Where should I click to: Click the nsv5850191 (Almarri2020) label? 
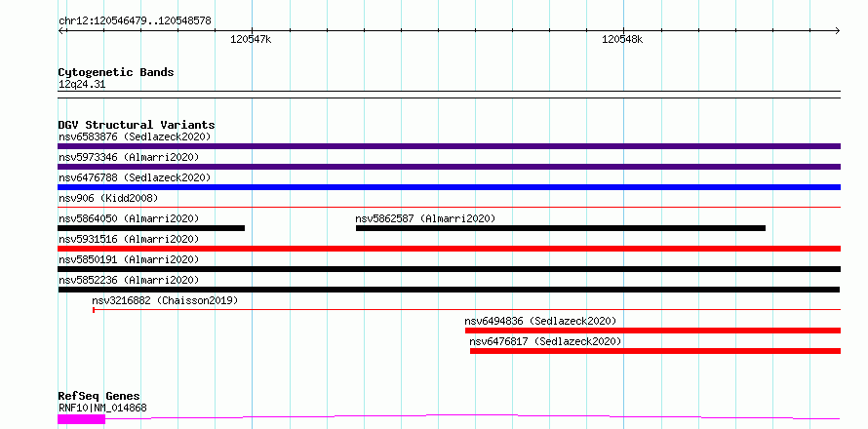click(129, 259)
